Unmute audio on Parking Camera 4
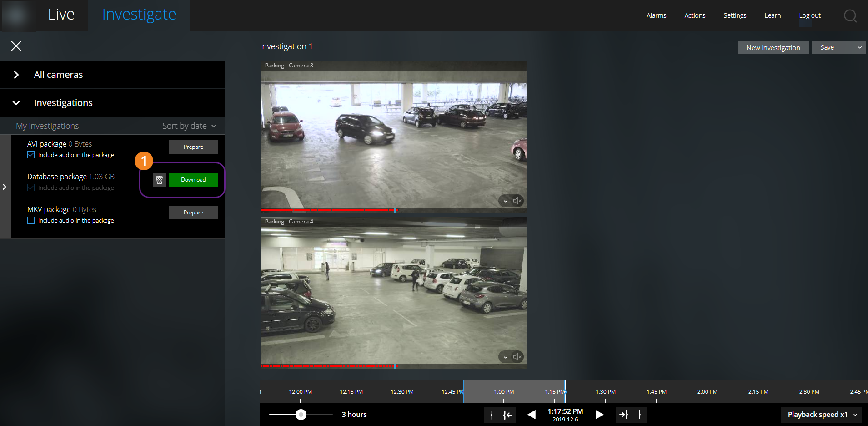868x426 pixels. pos(517,357)
